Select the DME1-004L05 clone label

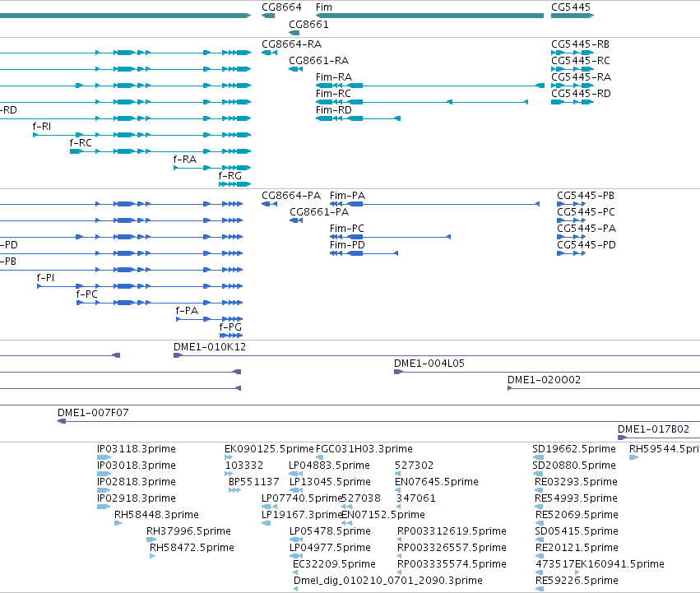pos(429,364)
